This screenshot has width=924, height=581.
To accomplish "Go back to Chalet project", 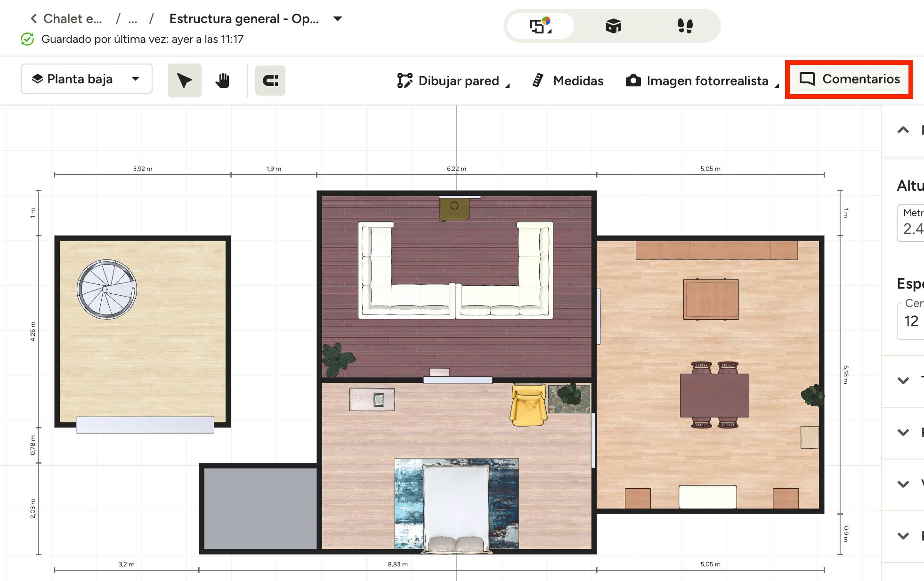I will point(67,19).
